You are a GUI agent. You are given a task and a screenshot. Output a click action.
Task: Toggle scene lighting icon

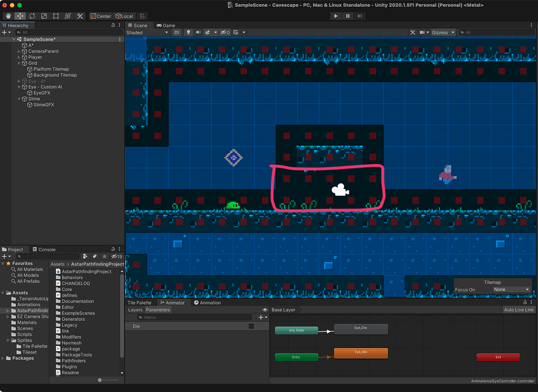click(189, 32)
